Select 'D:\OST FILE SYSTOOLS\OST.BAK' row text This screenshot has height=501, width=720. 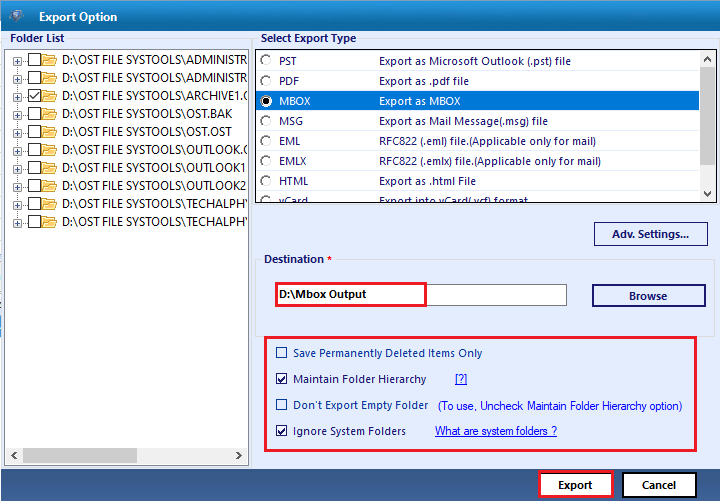[147, 113]
